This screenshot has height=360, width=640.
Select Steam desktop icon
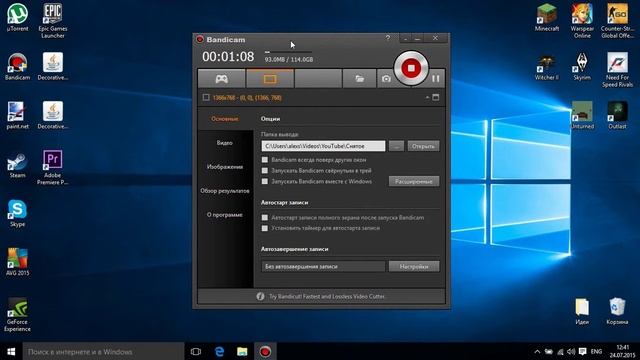click(18, 164)
